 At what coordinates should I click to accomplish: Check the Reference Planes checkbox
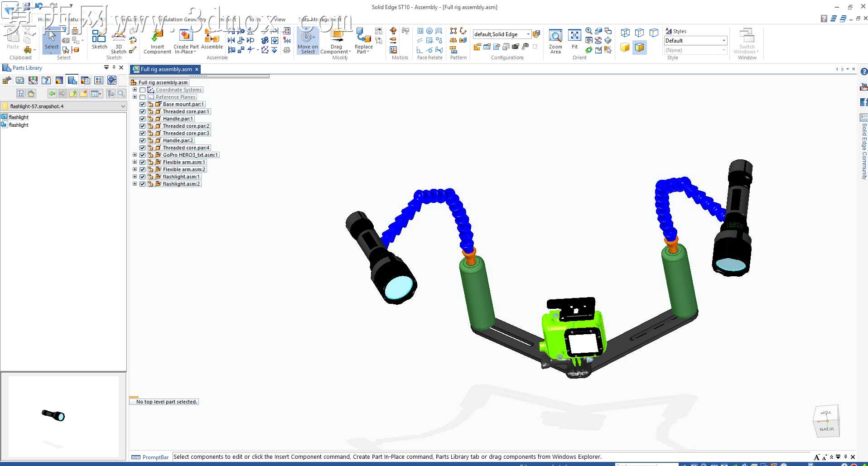click(142, 97)
